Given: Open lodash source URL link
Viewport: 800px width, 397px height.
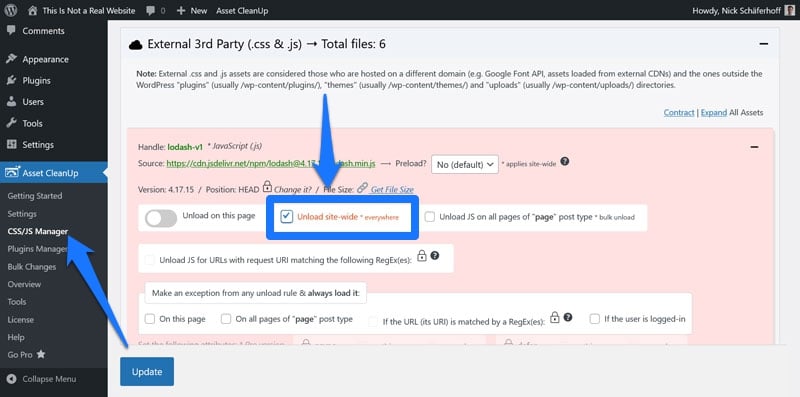Looking at the screenshot, I should point(271,164).
